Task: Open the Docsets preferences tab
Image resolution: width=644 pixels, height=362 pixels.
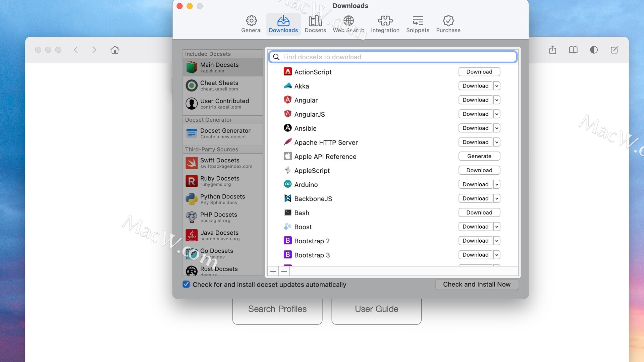Action: tap(315, 24)
